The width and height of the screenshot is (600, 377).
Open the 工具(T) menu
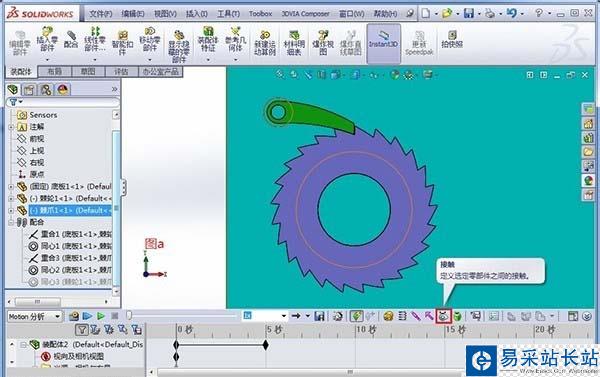[x=228, y=14]
